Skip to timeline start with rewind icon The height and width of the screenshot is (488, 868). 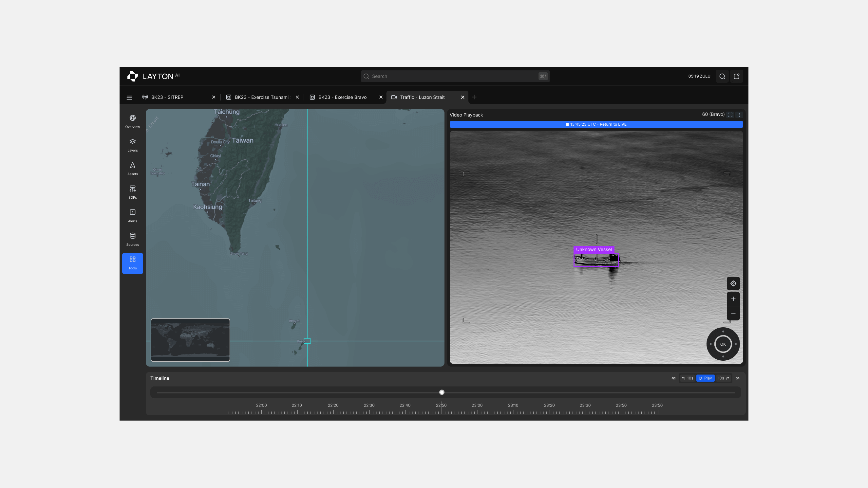(x=673, y=379)
